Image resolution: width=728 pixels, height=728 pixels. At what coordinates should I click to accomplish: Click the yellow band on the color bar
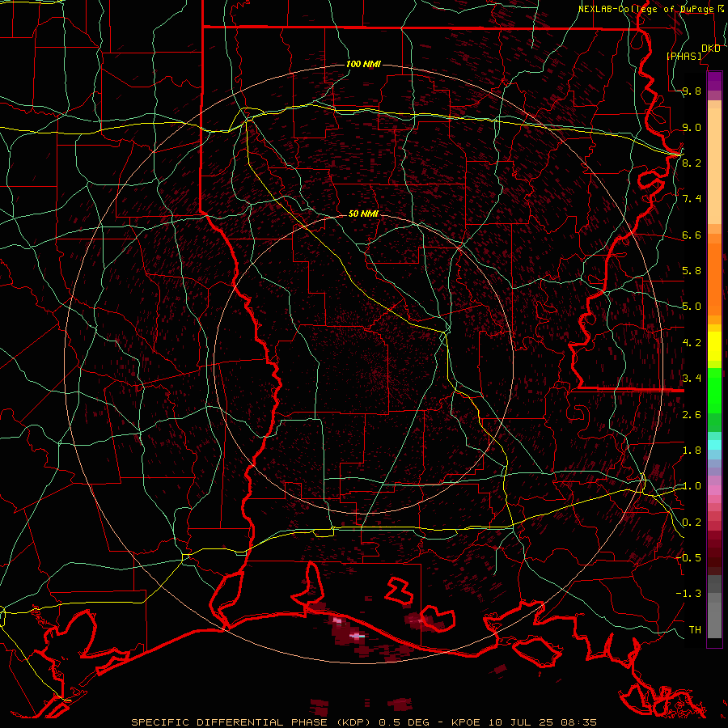coord(714,346)
